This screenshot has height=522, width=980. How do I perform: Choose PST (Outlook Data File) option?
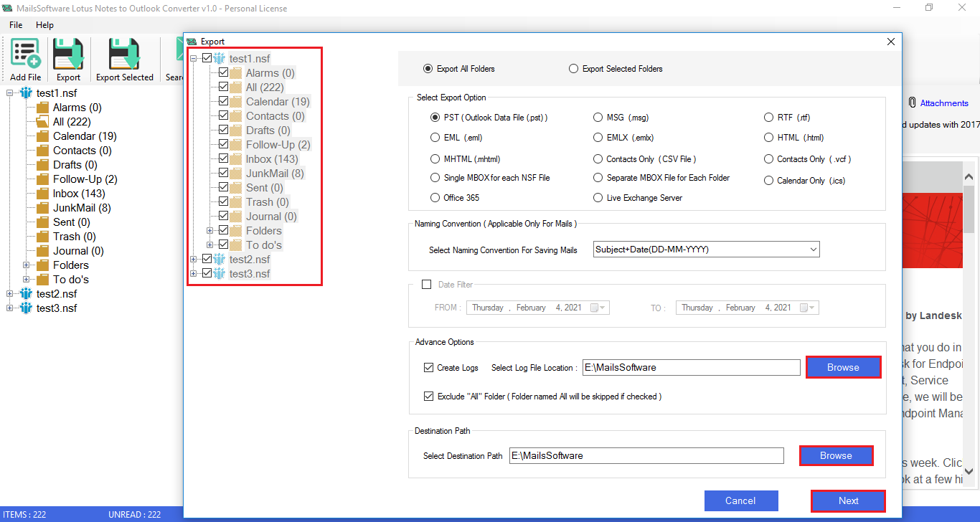435,118
